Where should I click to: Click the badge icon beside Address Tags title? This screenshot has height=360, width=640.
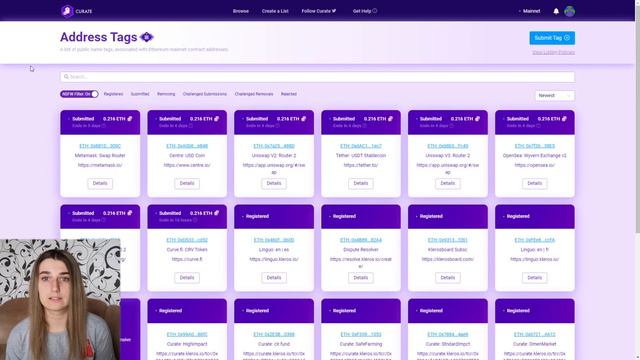pos(147,37)
